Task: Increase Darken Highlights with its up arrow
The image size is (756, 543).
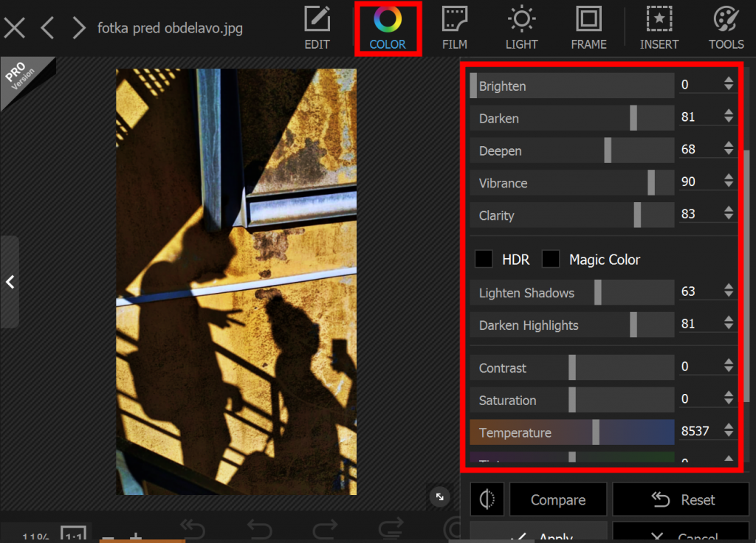Action: [729, 319]
